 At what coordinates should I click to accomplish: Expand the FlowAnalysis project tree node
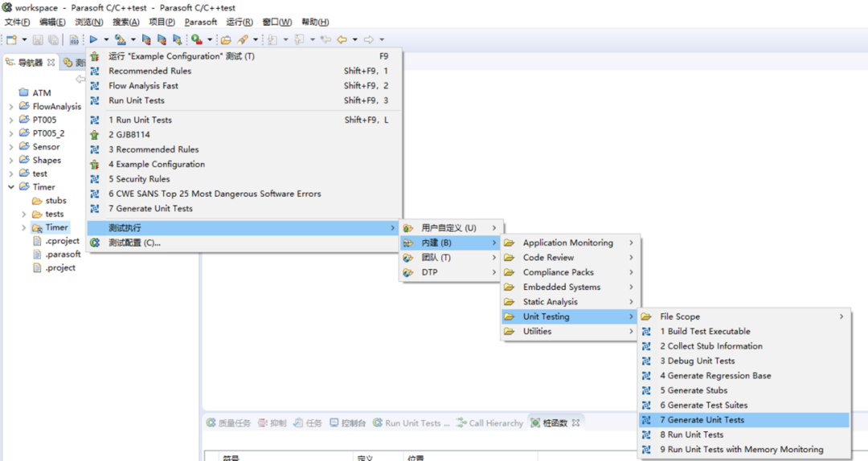[x=11, y=106]
